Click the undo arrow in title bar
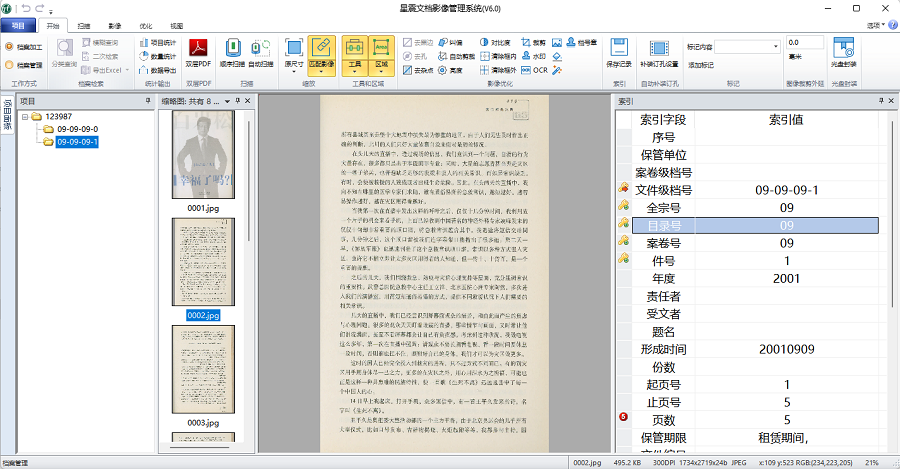Viewport: 900px width, 469px height. 26,9
